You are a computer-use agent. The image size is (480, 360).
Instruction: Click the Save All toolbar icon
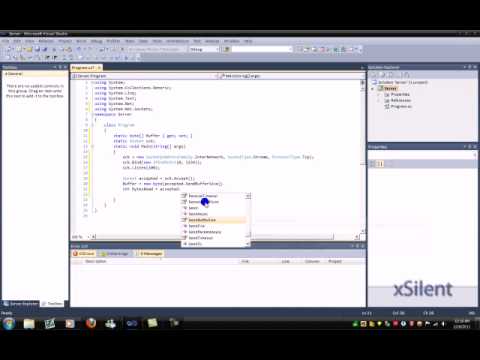click(44, 49)
